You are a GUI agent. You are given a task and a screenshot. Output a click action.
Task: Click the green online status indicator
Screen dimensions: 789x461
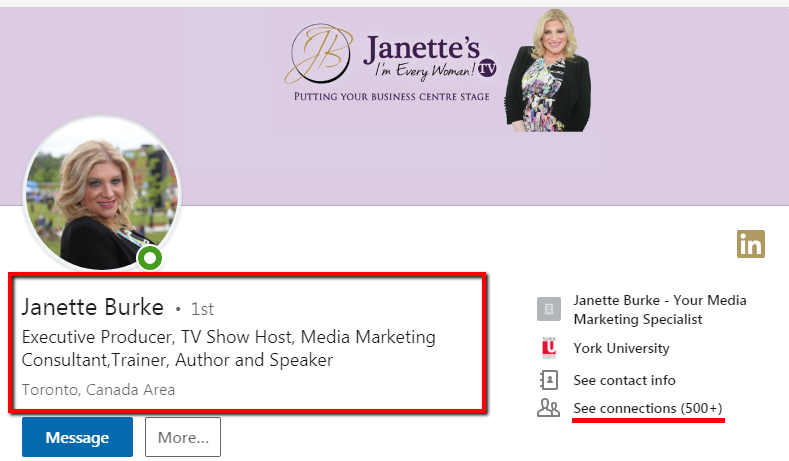(150, 259)
